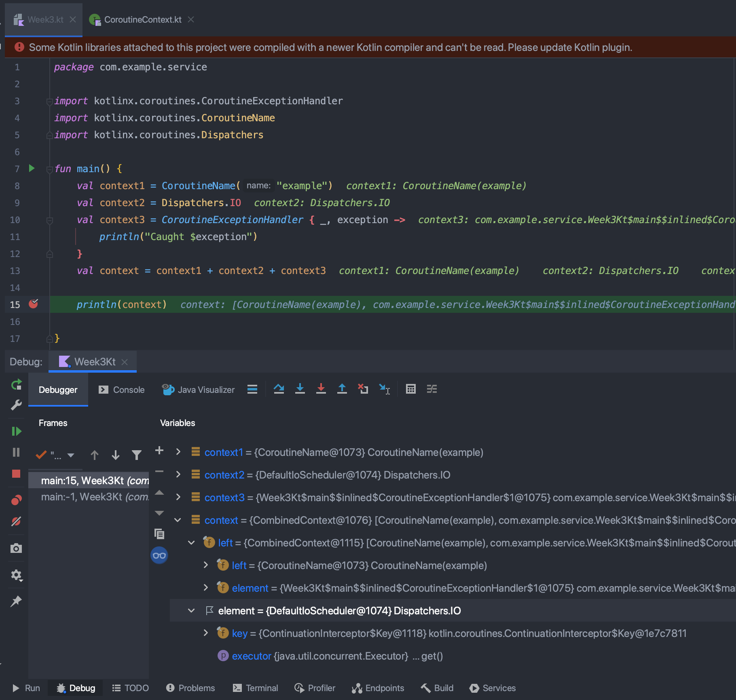Open Run tool window
This screenshot has width=736, height=700.
[26, 688]
